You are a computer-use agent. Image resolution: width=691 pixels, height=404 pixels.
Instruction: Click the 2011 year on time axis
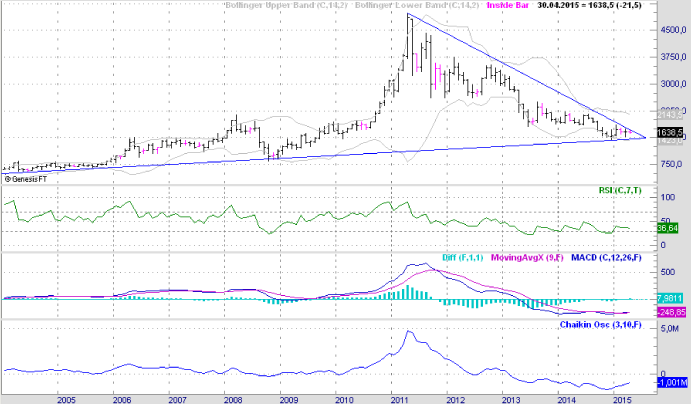pos(400,398)
